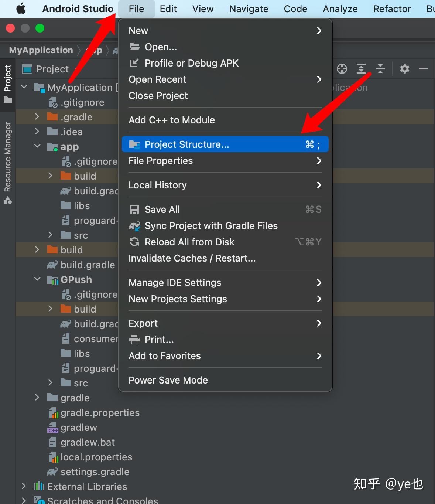Toggle Power Save Mode

(x=168, y=380)
